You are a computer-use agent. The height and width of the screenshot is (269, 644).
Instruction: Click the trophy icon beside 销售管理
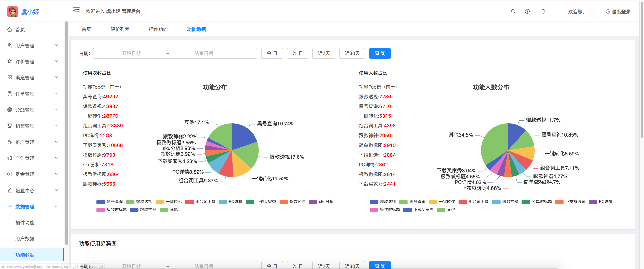[10, 126]
